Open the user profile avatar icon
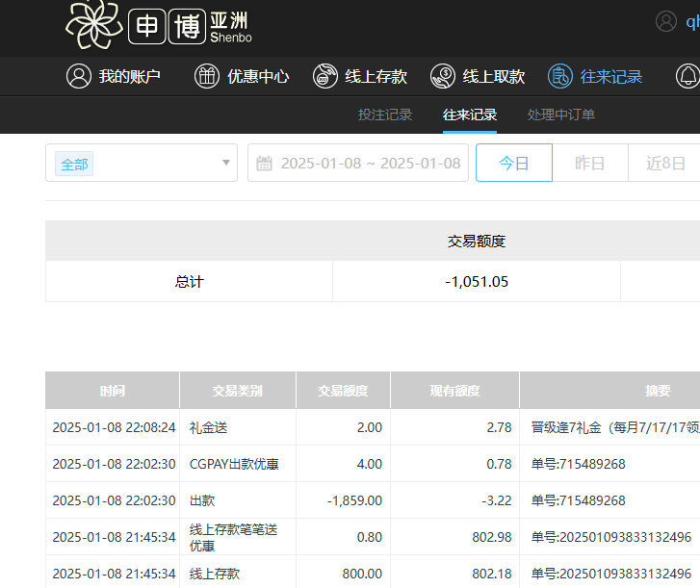This screenshot has height=588, width=700. tap(665, 21)
